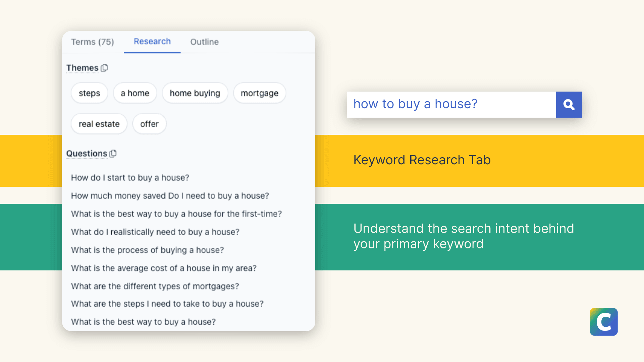This screenshot has width=644, height=362.
Task: Choose the 'home buying' theme chip
Action: (195, 93)
